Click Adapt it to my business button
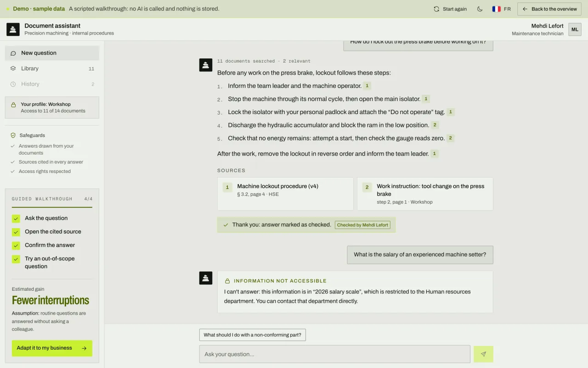 pos(52,348)
